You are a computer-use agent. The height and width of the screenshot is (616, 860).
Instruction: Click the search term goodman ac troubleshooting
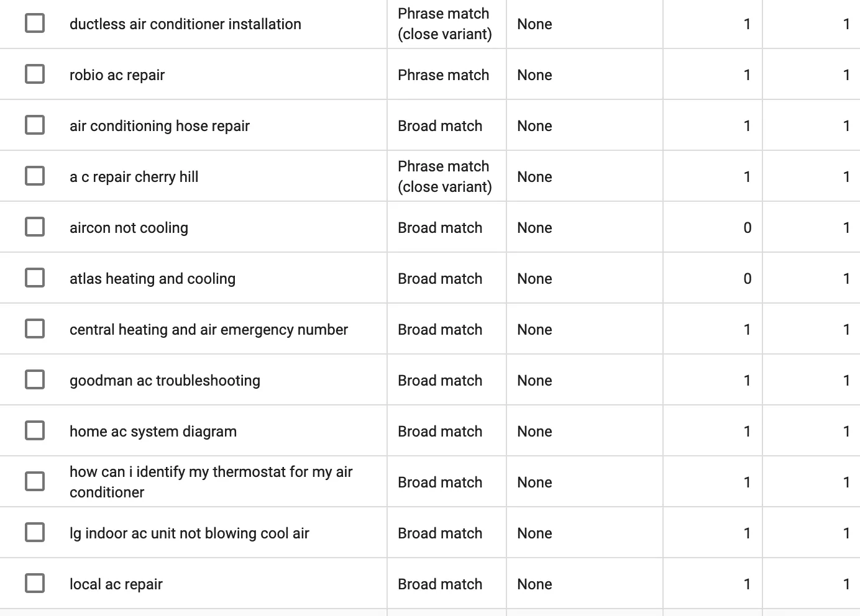point(165,381)
